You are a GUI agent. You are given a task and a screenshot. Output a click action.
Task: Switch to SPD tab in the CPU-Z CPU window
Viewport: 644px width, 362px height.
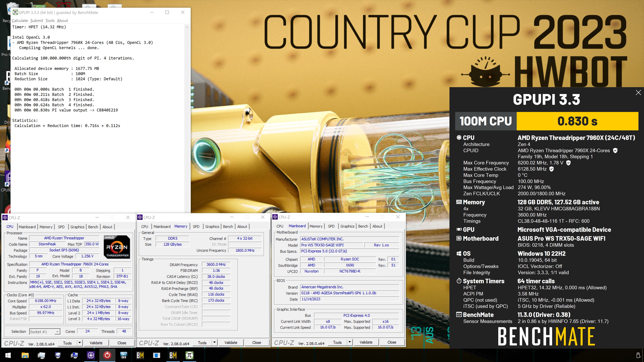coord(61,227)
